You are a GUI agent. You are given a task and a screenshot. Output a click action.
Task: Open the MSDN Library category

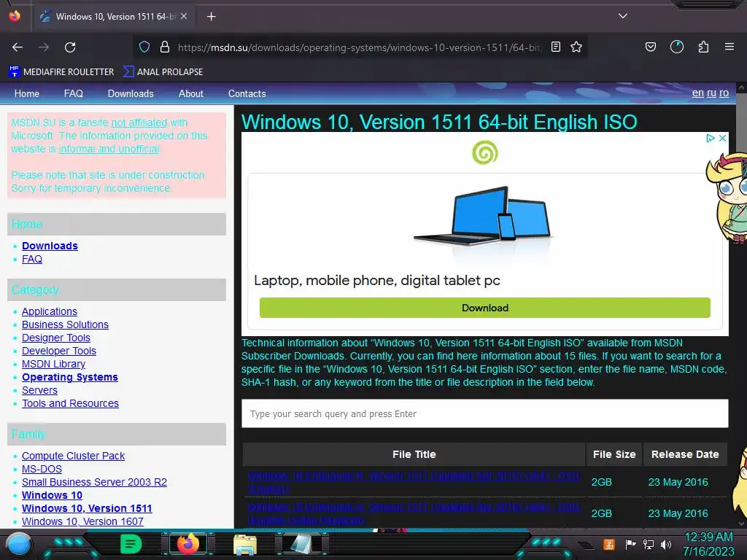[x=53, y=365]
